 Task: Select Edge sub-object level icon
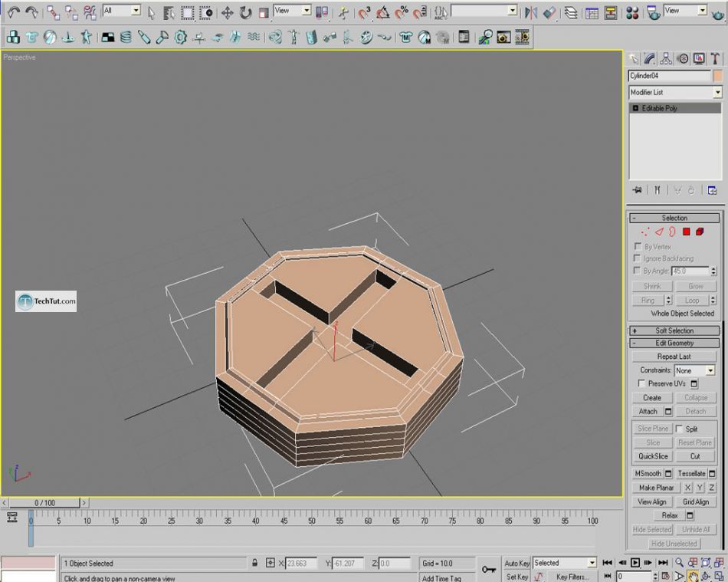pyautogui.click(x=659, y=232)
